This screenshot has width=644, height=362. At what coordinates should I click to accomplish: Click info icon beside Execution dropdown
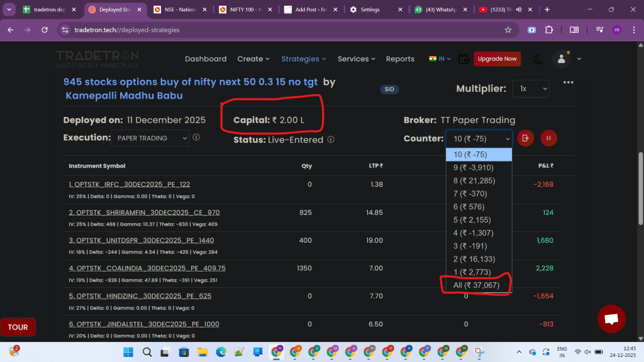(196, 138)
